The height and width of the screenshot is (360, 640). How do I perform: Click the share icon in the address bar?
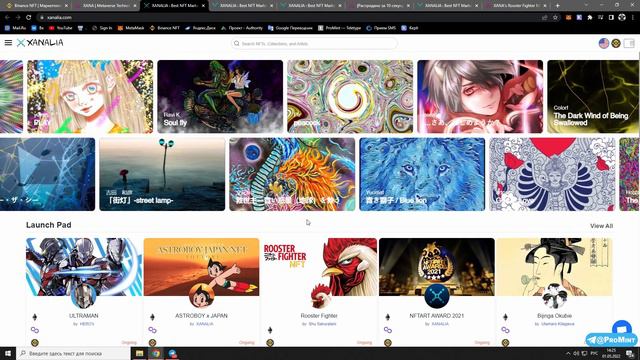click(x=544, y=18)
